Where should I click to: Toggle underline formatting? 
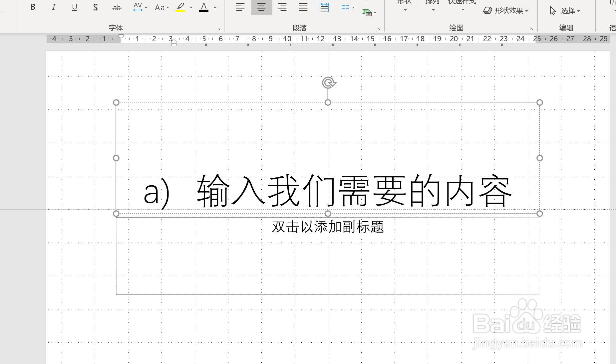tap(74, 7)
